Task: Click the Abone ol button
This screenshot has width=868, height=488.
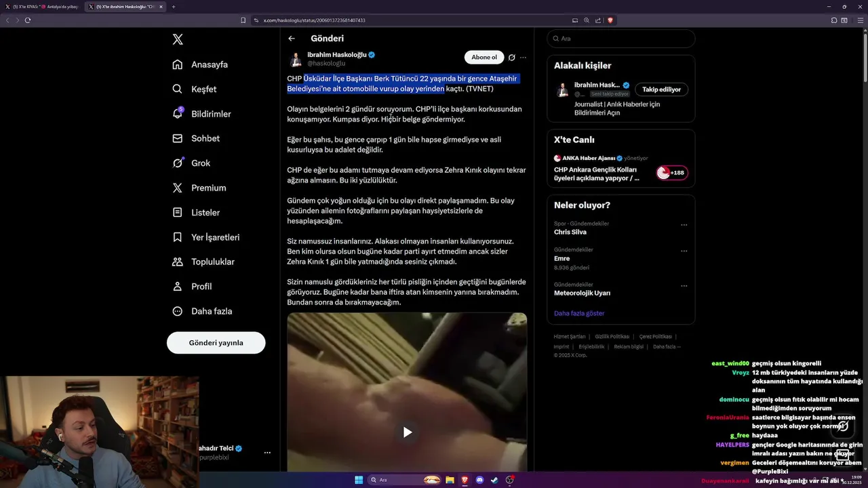Action: click(484, 58)
